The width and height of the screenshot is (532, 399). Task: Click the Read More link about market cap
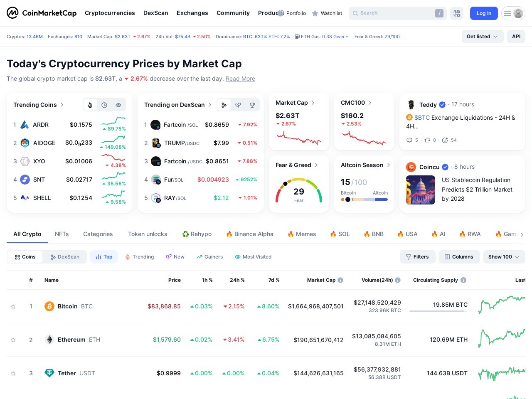(240, 79)
